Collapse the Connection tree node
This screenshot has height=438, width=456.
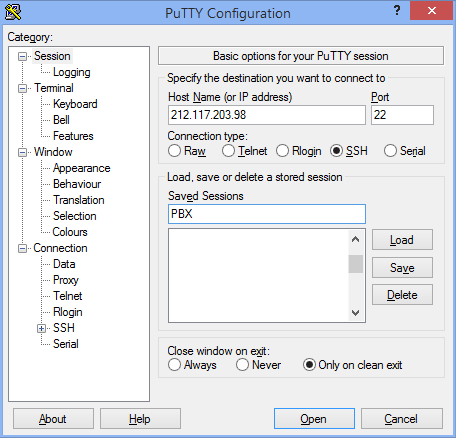22,248
